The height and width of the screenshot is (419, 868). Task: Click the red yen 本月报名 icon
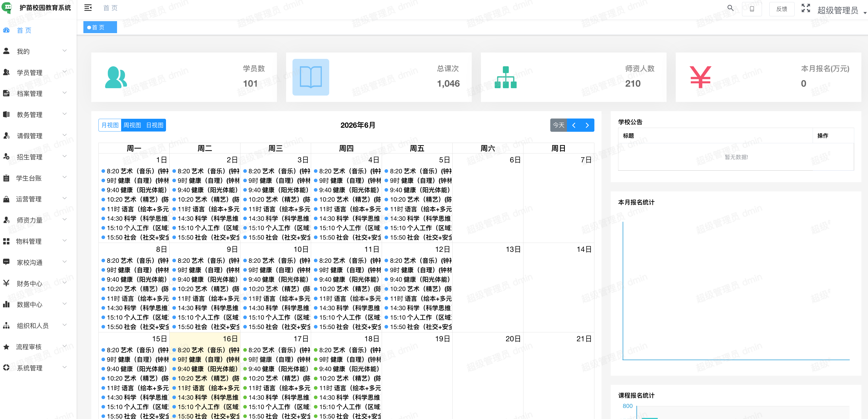(700, 77)
